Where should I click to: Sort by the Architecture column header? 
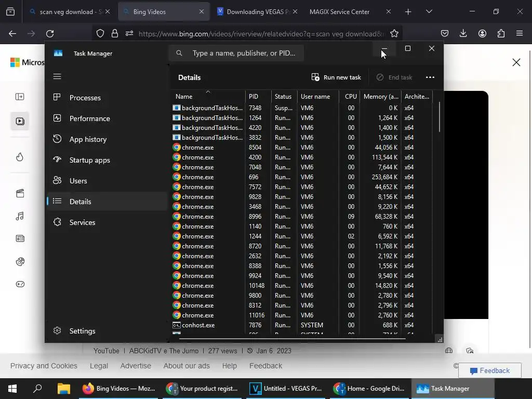tap(417, 96)
